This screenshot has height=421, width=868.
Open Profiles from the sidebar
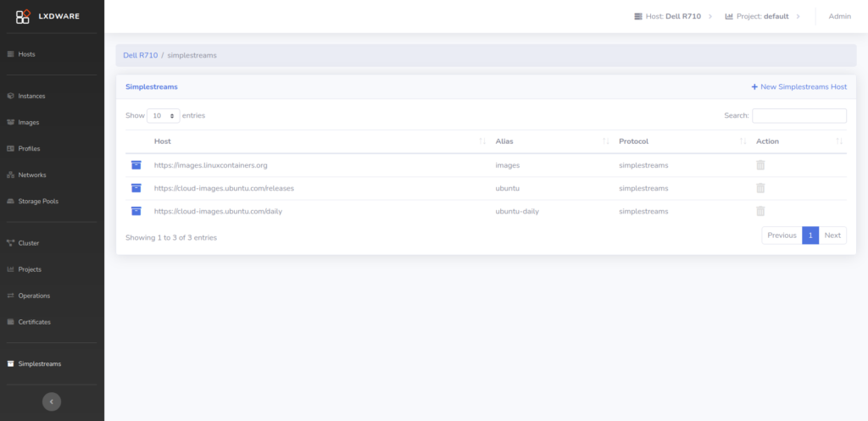click(29, 149)
